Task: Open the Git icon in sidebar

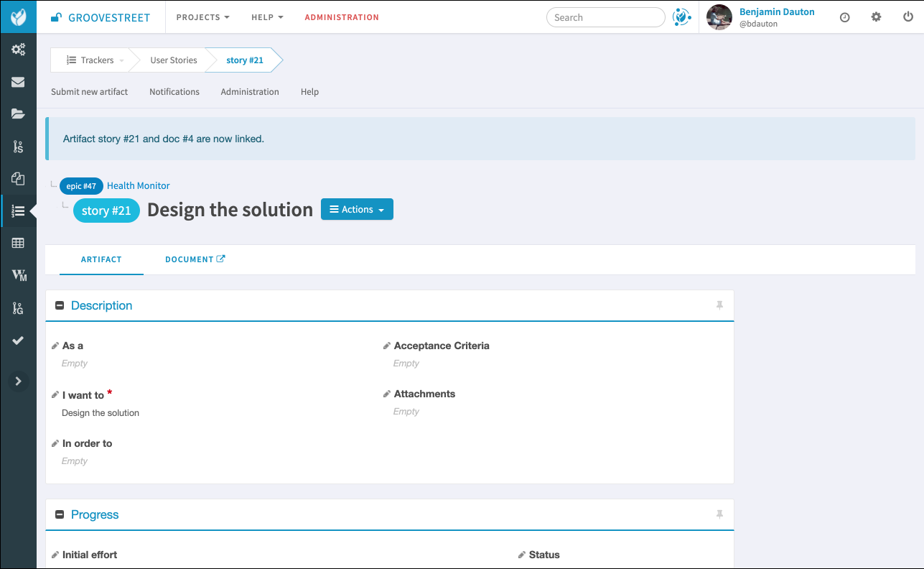Action: point(18,308)
